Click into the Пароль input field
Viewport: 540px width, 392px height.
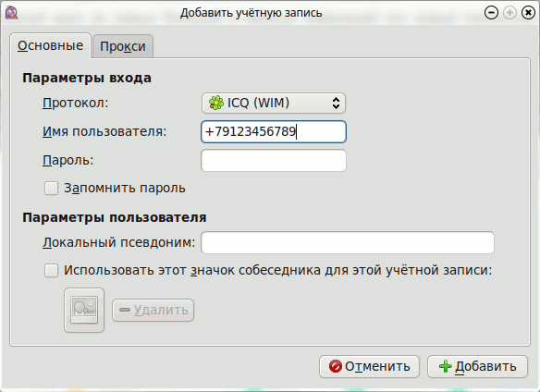pyautogui.click(x=274, y=160)
